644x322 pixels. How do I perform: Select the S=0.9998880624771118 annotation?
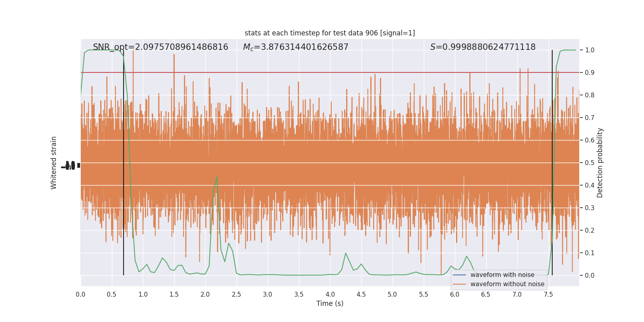pos(483,47)
